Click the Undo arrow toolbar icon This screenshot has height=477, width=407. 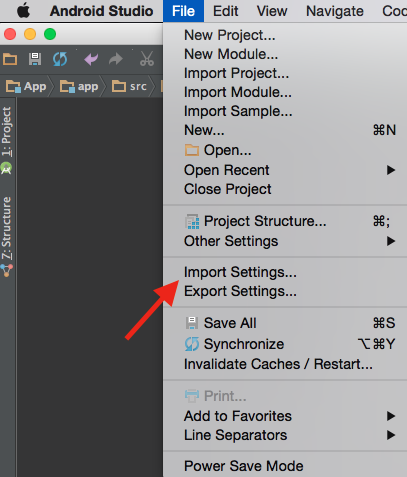(91, 59)
